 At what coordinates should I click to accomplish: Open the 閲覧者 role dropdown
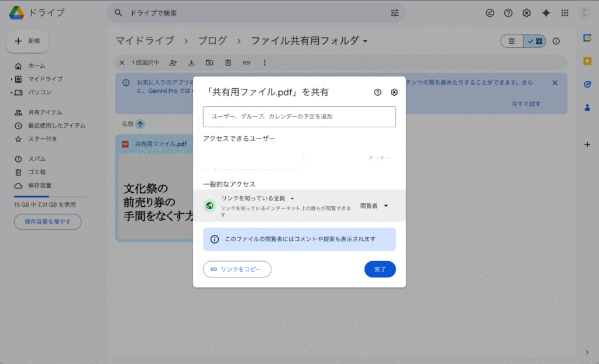pos(374,206)
